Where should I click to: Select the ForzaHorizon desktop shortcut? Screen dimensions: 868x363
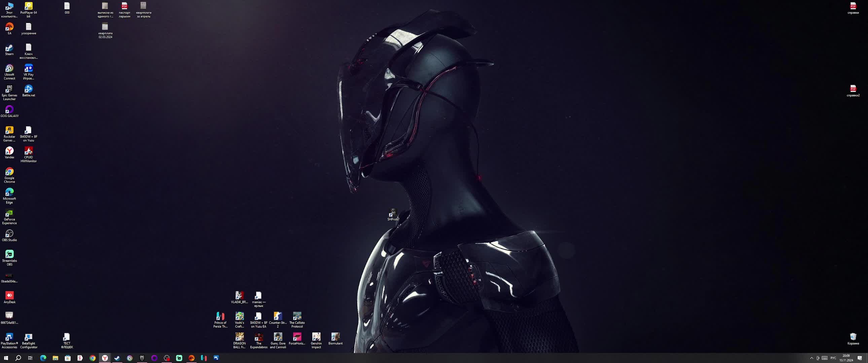tap(297, 339)
